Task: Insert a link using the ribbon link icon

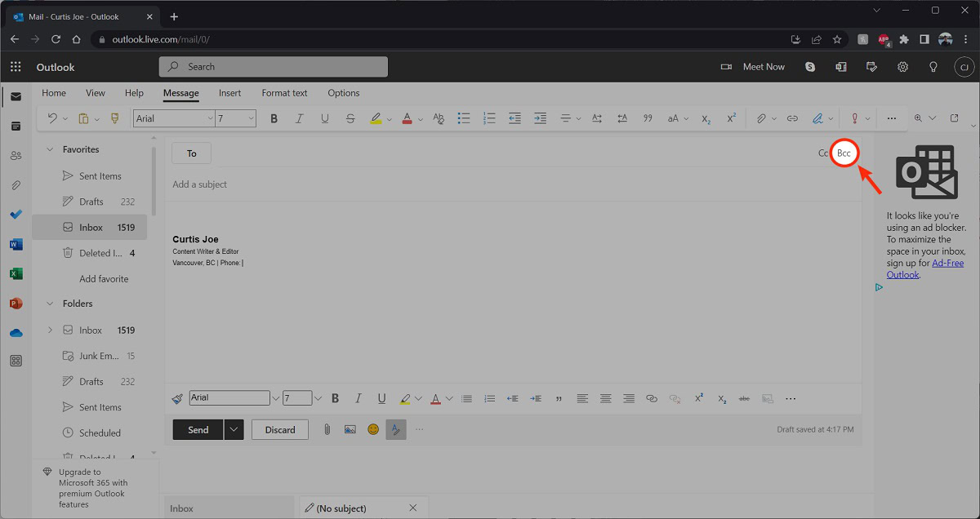Action: 791,118
